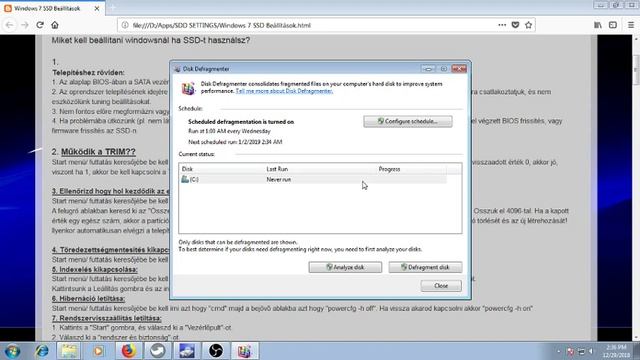The image size is (640, 360).
Task: Click the taskbar clock and date
Action: pos(616,351)
